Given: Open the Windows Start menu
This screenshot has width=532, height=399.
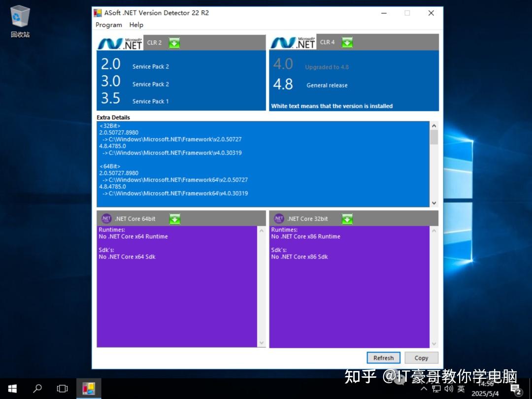Looking at the screenshot, I should tap(12, 388).
